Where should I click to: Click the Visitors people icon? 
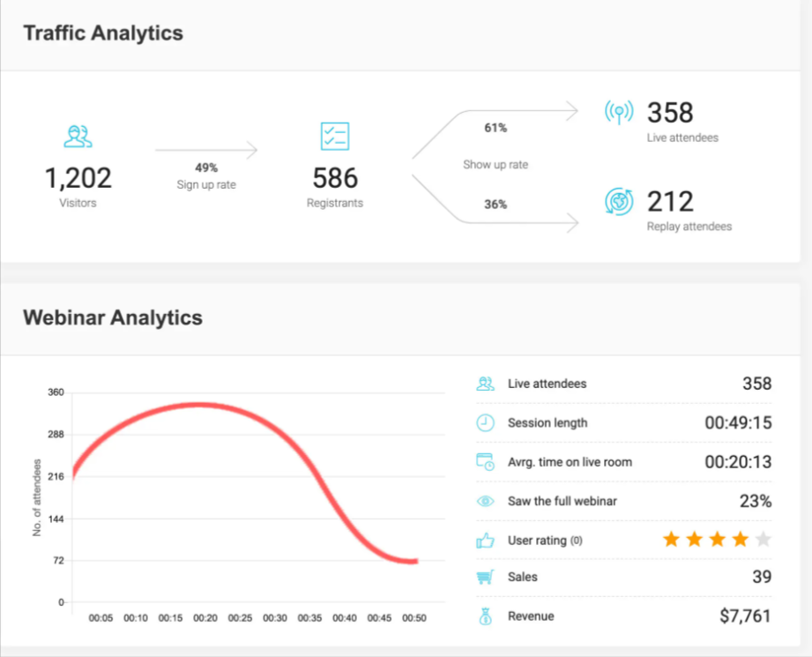pos(78,137)
